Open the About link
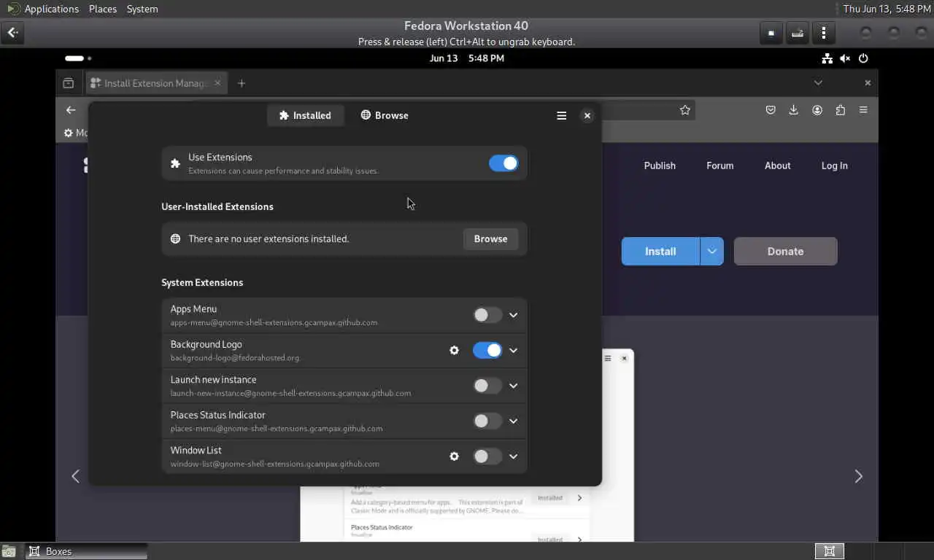934x560 pixels. tap(777, 166)
